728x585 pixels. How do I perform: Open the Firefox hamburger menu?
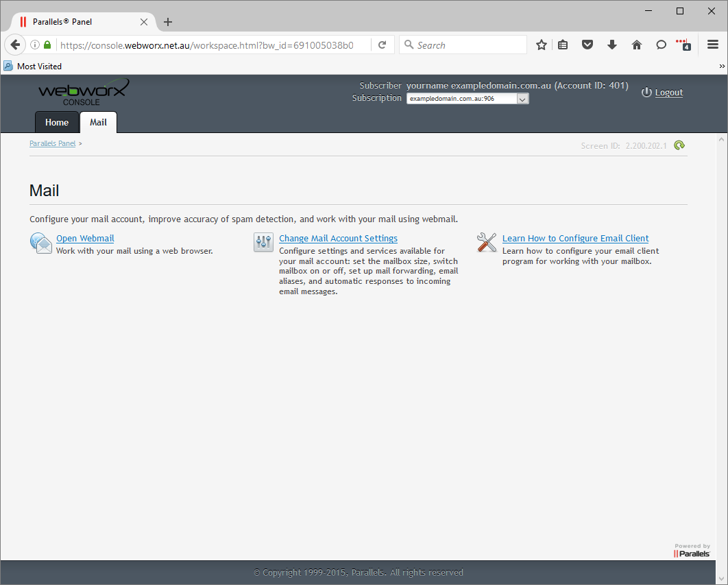713,45
